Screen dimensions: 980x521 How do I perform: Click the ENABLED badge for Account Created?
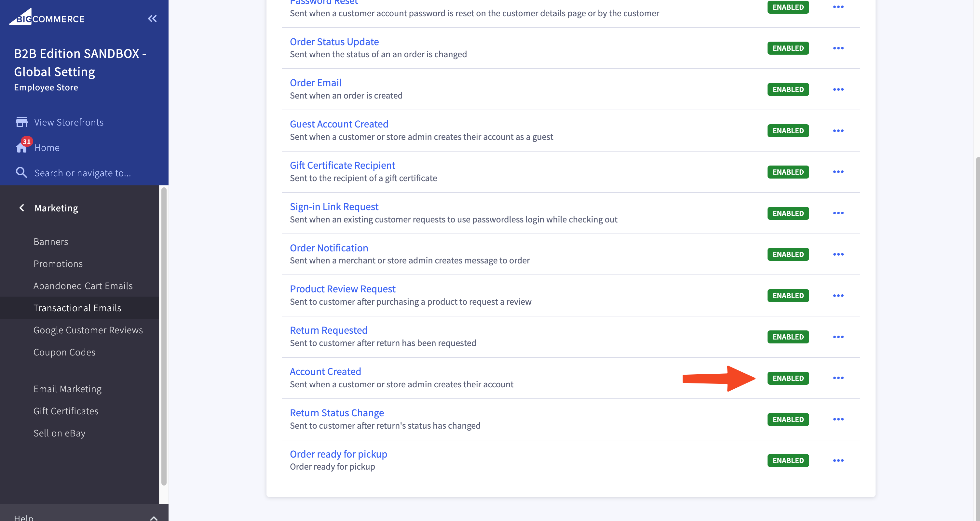point(788,378)
